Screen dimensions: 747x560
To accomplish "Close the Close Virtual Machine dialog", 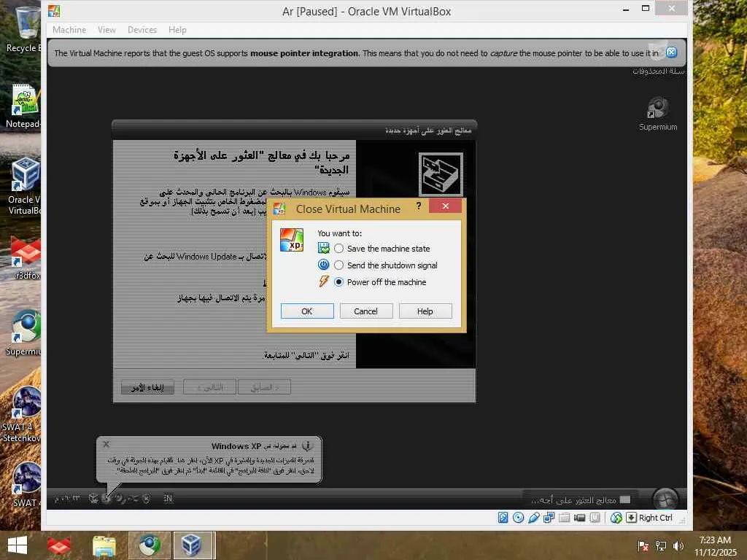I will click(x=445, y=206).
